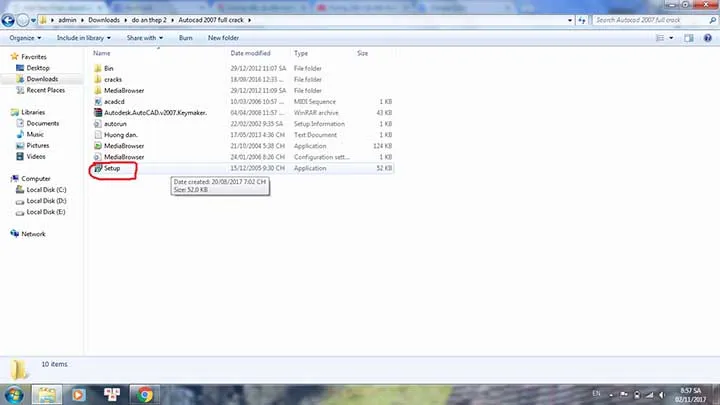Click the refresh button beside address bar
720x405 pixels.
(x=580, y=20)
